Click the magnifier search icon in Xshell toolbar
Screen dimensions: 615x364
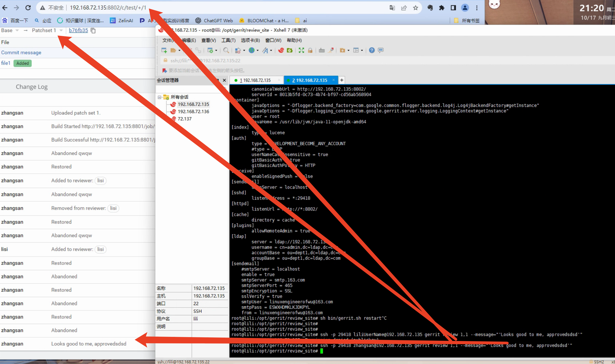pos(226,50)
